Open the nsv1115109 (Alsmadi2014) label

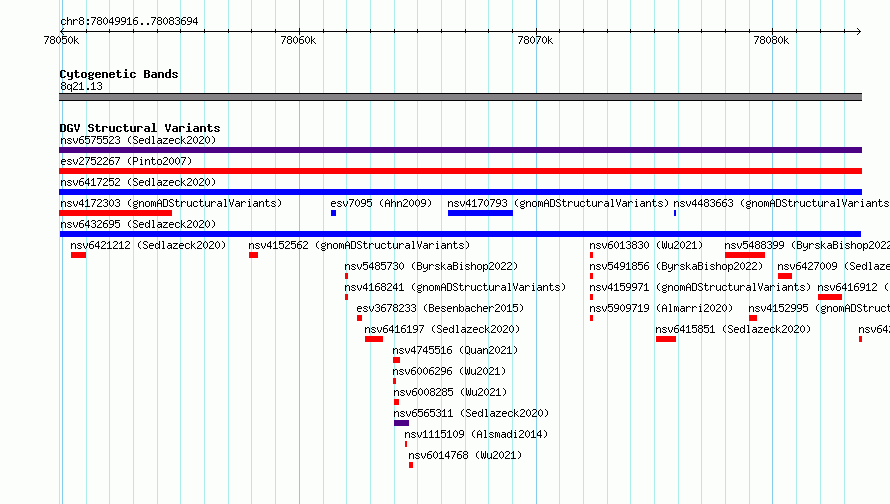(x=476, y=434)
